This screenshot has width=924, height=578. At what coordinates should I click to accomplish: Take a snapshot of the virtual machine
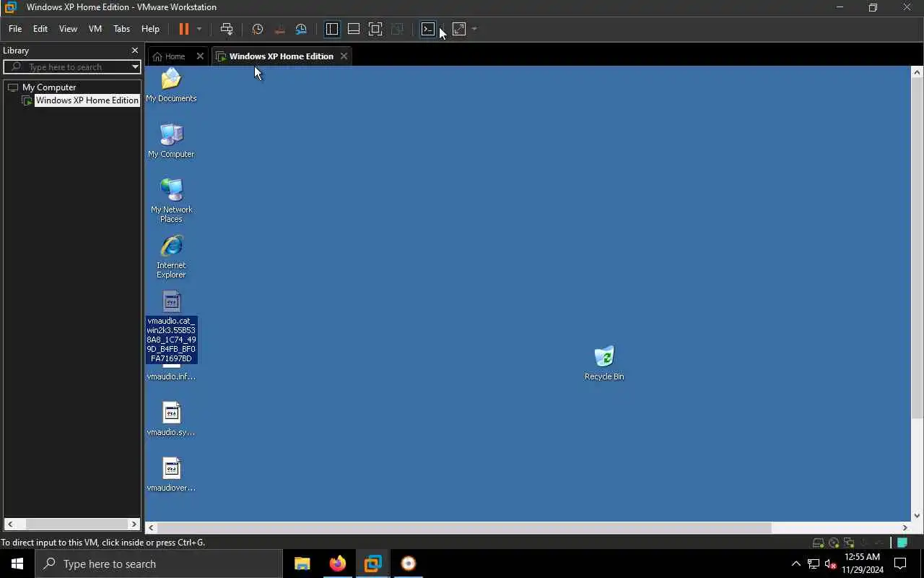coord(257,29)
